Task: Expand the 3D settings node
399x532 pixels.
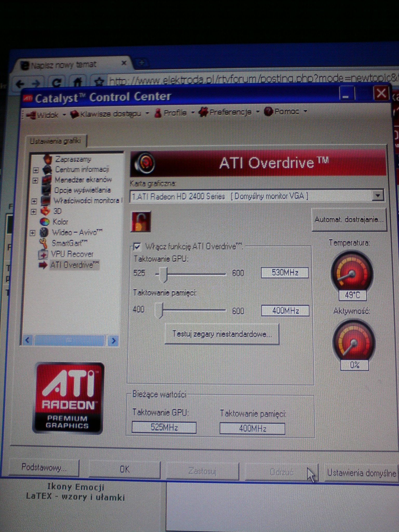Action: pyautogui.click(x=34, y=212)
